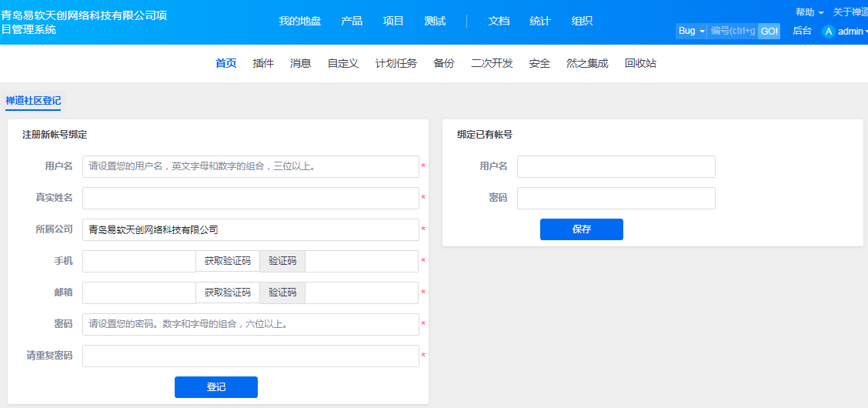Click the 注册新帐号绑定 heading text
This screenshot has width=868, height=408.
click(x=54, y=135)
